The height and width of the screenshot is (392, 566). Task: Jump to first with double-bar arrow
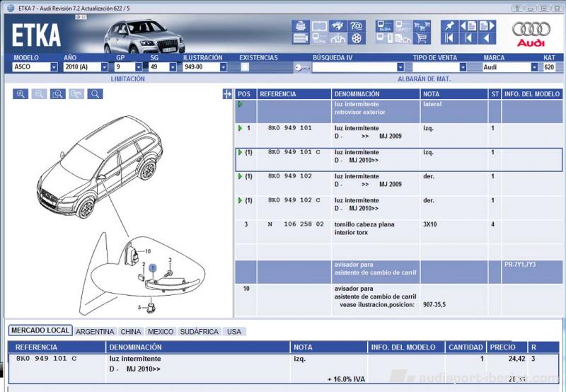click(449, 38)
